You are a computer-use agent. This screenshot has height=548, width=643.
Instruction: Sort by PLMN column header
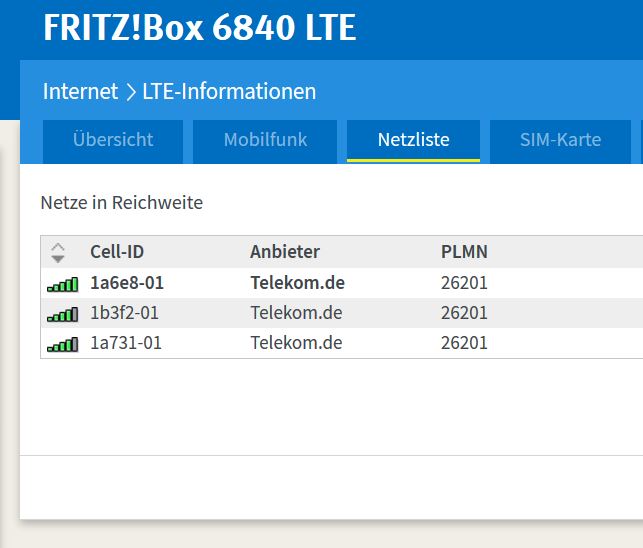click(464, 251)
